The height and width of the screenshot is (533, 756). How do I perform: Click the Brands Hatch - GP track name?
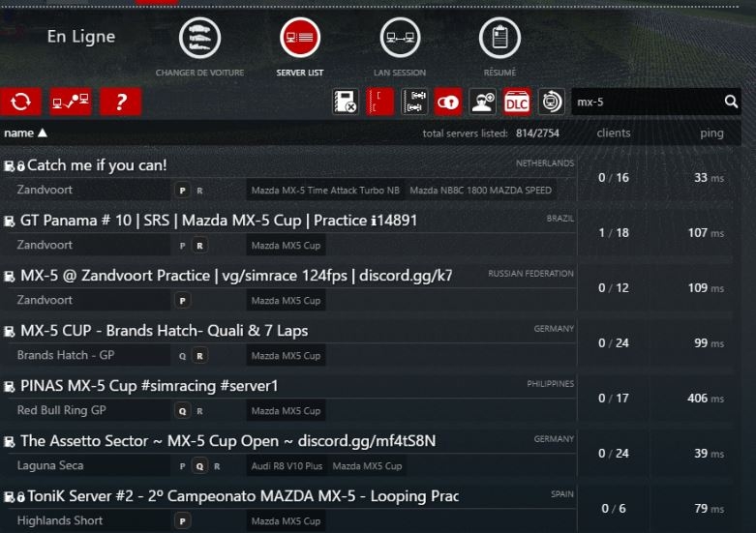click(x=66, y=355)
